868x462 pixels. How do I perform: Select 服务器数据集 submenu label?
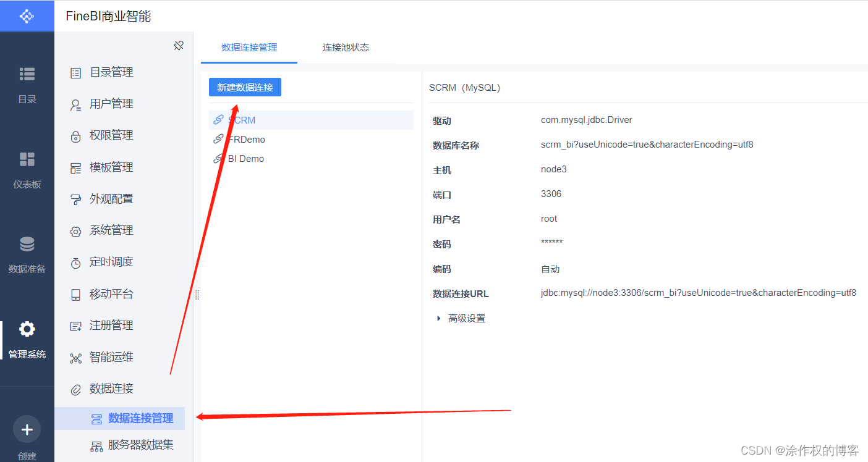pyautogui.click(x=141, y=445)
